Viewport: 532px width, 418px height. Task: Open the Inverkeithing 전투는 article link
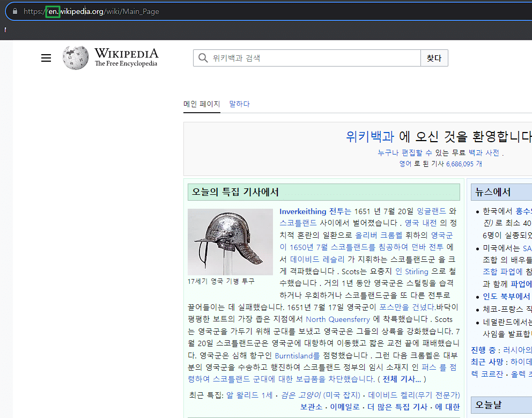point(315,211)
